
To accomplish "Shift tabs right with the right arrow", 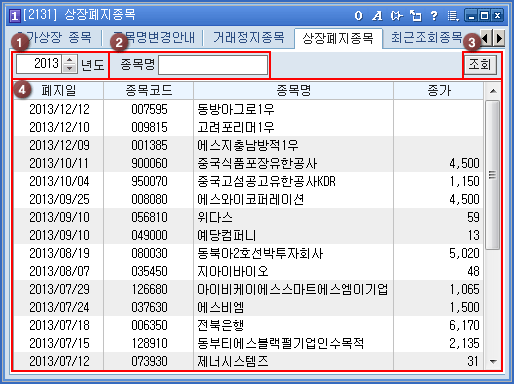I will (x=499, y=38).
